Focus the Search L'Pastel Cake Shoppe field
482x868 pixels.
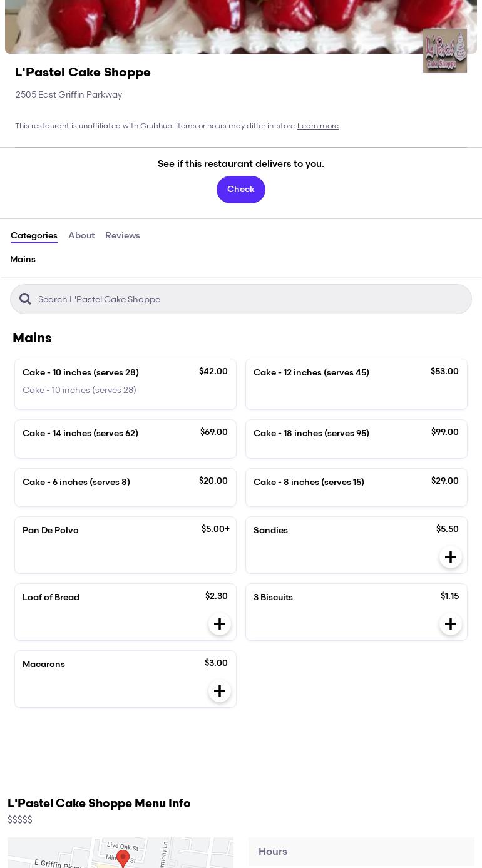pos(241,299)
